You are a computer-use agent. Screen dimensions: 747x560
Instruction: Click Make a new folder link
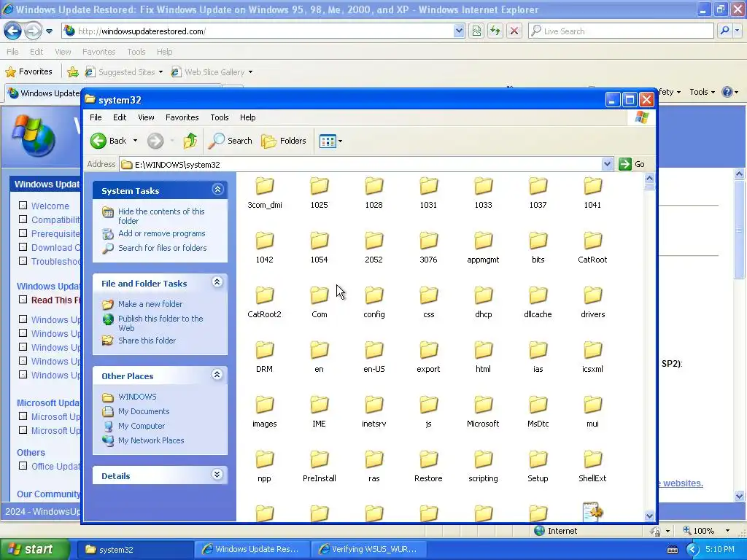point(150,304)
